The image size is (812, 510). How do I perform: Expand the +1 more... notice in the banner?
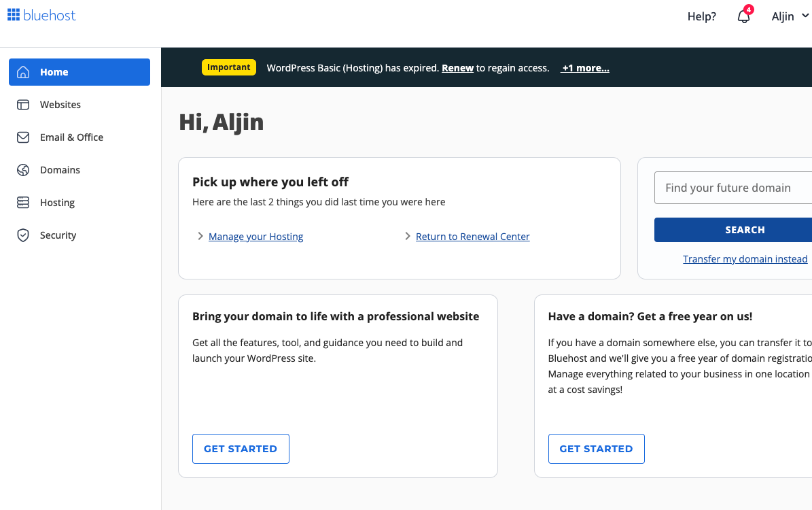pyautogui.click(x=584, y=67)
